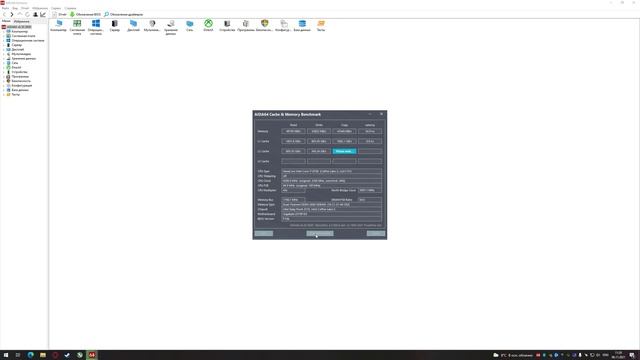Click the Memory latency result field

(370, 131)
